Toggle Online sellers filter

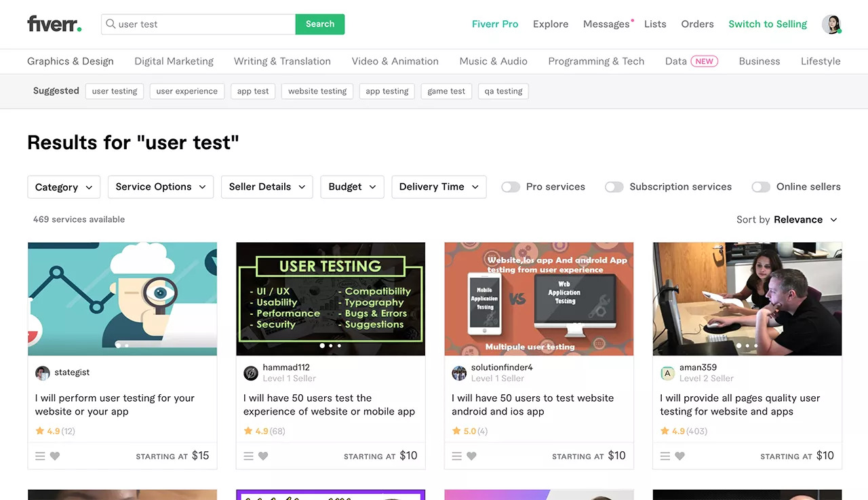[761, 187]
